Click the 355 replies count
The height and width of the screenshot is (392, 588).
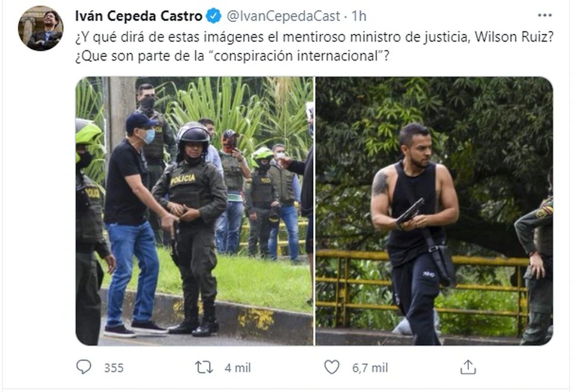pyautogui.click(x=114, y=368)
